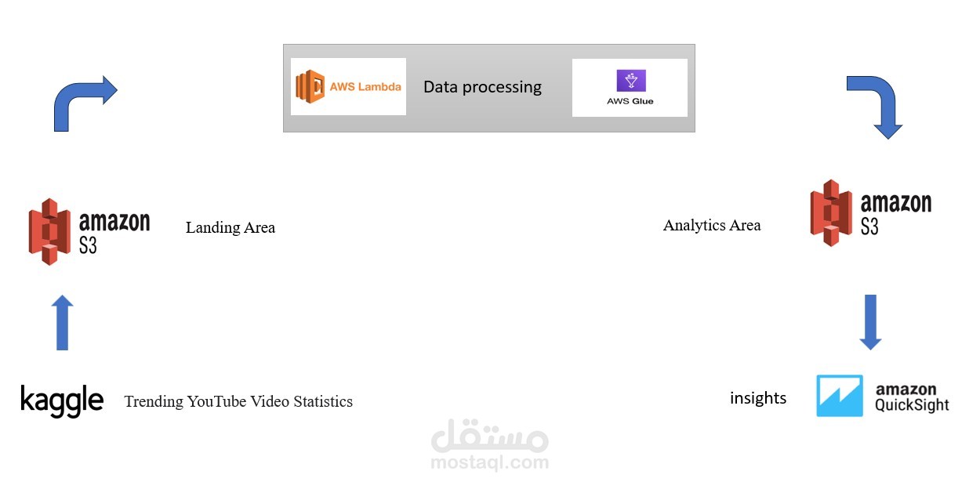The image size is (980, 482).
Task: Click "Trending YouTube Video Statistics" text
Action: [x=238, y=402]
